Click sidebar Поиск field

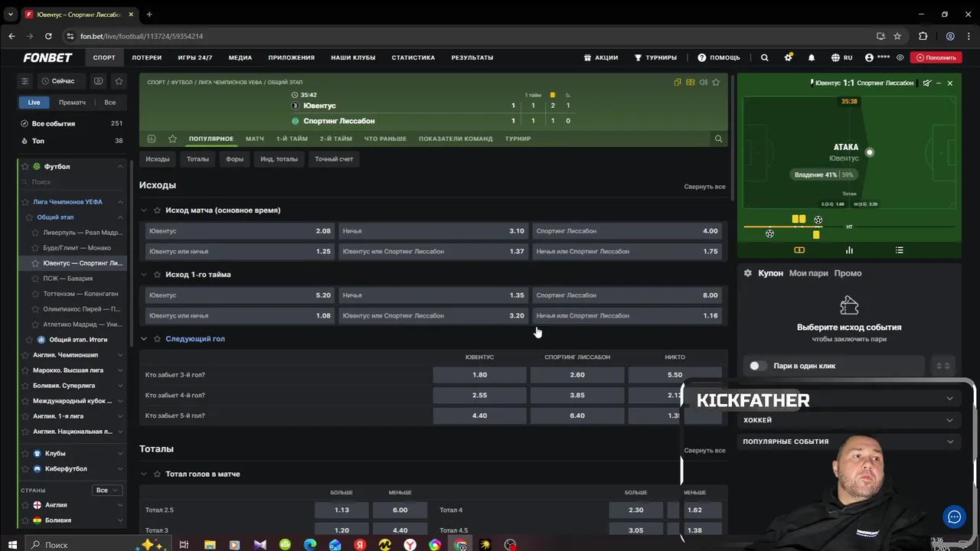click(x=73, y=182)
